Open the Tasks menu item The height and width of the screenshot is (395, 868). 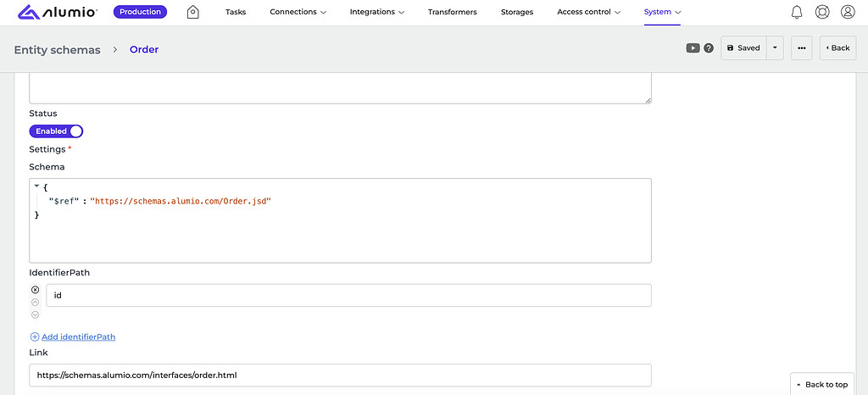236,12
